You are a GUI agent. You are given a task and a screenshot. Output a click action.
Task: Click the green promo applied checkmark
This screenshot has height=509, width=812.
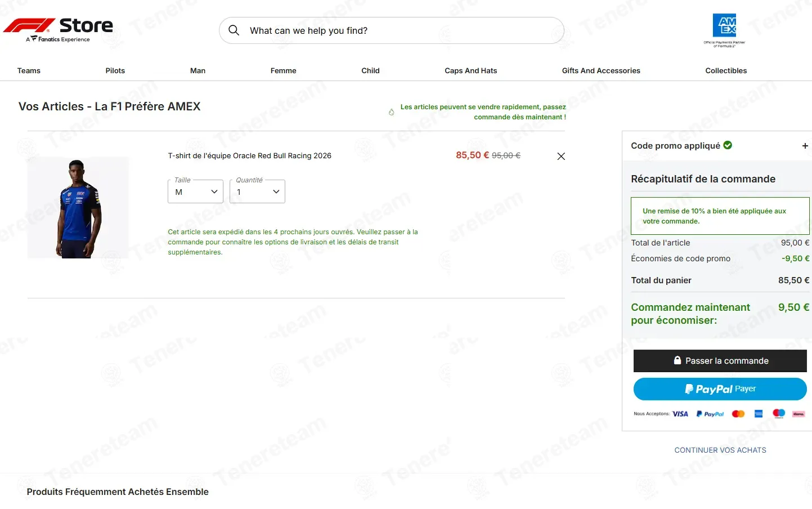(728, 145)
